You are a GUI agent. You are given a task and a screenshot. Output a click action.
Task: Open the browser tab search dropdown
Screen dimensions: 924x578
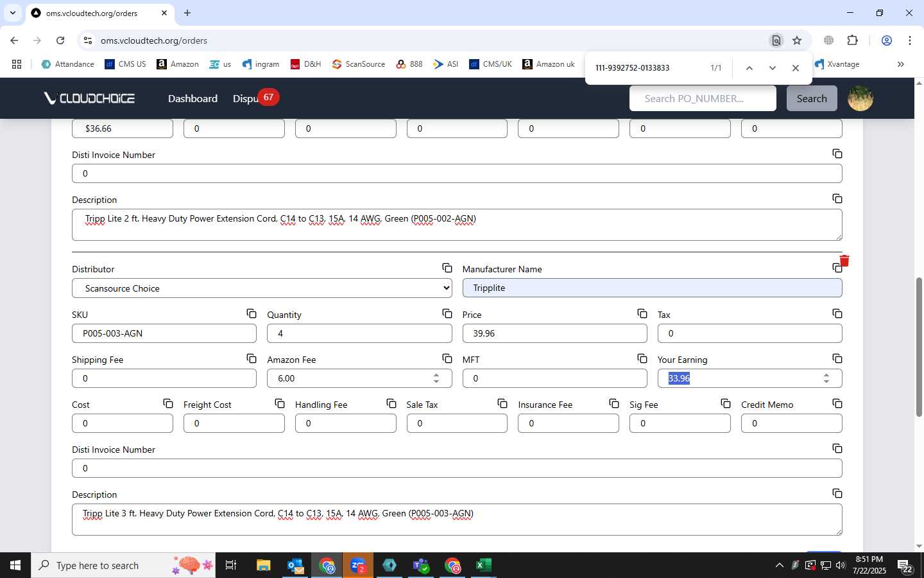point(12,13)
